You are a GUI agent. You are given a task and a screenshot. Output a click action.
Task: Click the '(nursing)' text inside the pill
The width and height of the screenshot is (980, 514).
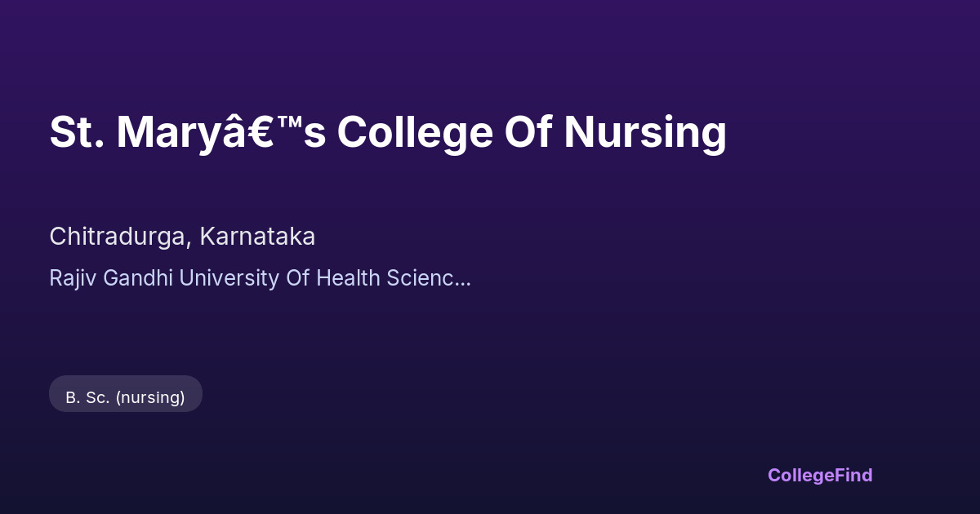150,397
